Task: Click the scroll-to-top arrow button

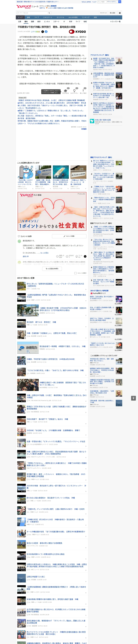Action: (133, 398)
